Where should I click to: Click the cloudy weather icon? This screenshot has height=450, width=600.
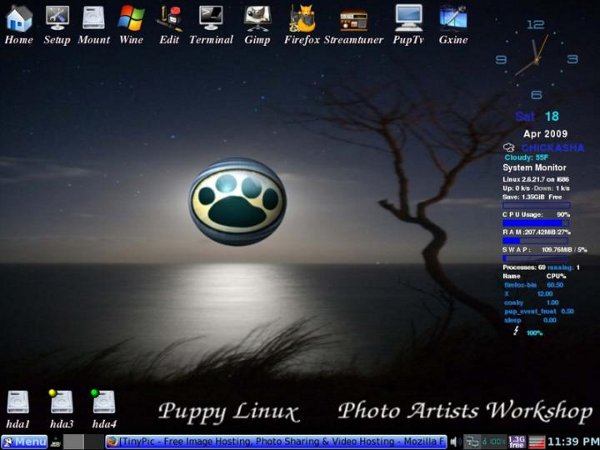coord(509,147)
